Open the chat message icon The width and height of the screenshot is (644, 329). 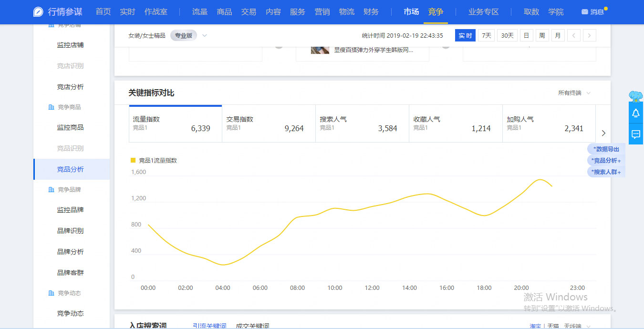635,134
